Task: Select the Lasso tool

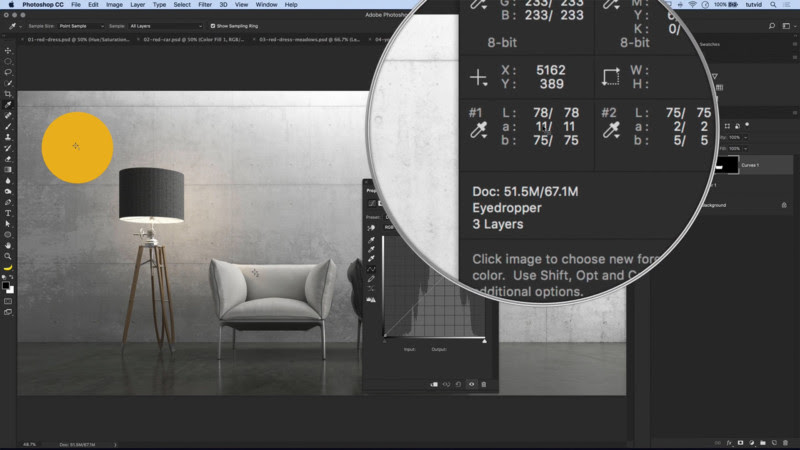Action: [x=8, y=72]
